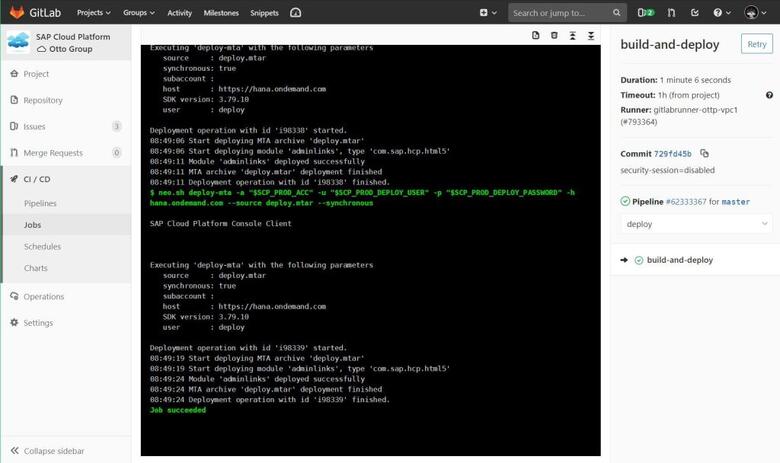780x463 pixels.
Task: Expand the Groups dropdown menu
Action: click(x=138, y=13)
